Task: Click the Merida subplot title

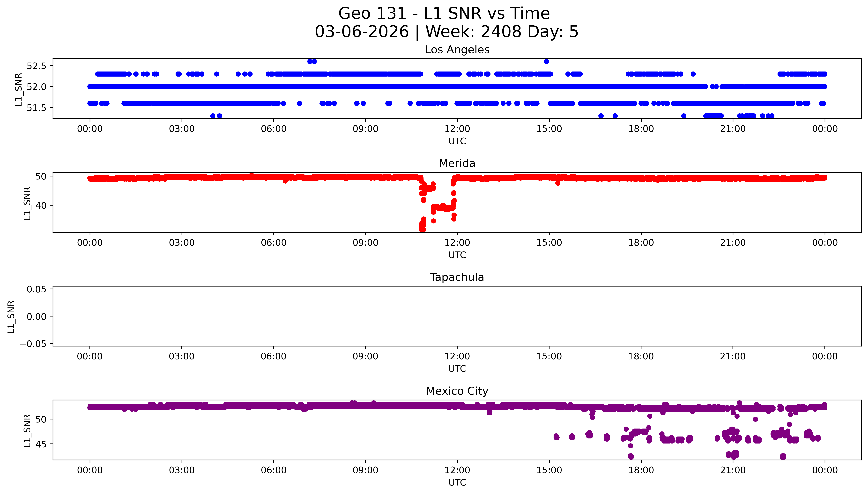Action: tap(457, 163)
